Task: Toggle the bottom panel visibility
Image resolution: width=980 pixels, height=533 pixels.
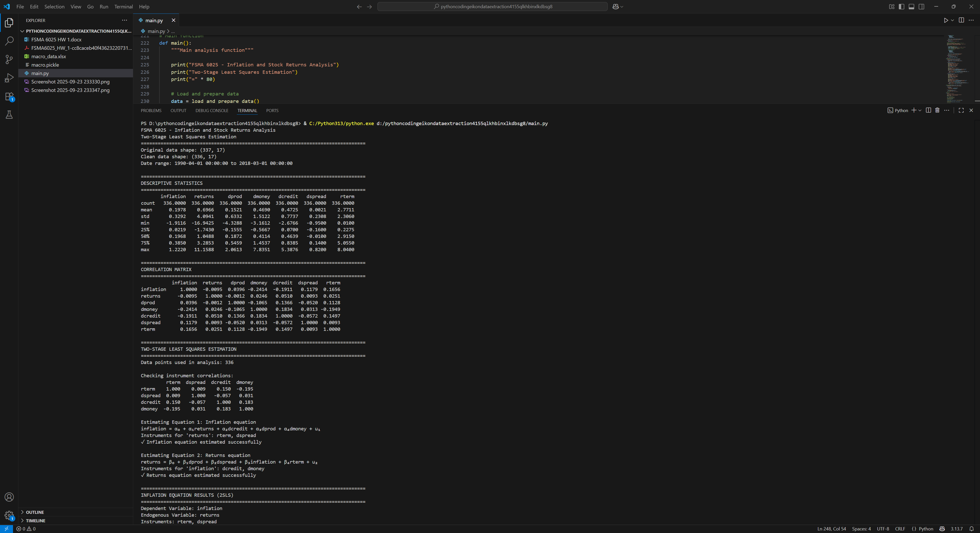Action: click(911, 6)
